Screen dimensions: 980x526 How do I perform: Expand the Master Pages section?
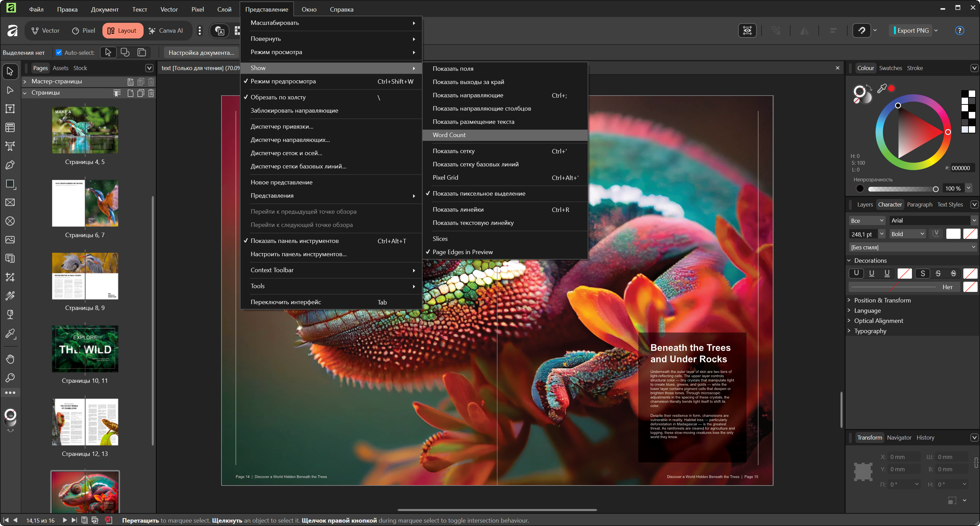coord(25,81)
